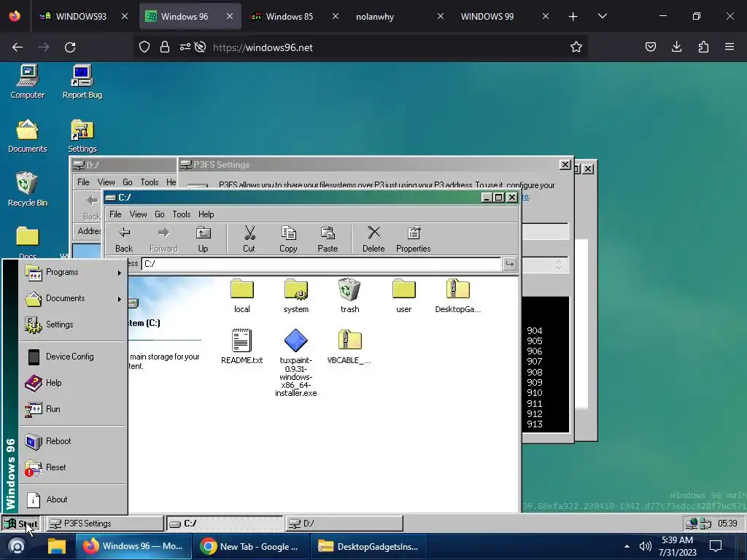The height and width of the screenshot is (560, 747).
Task: Switch to P3FS Settings taskbar button
Action: click(105, 524)
